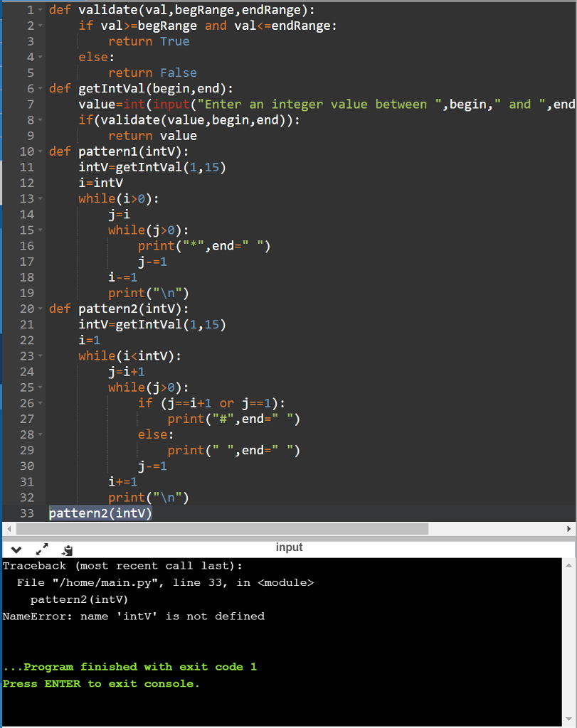Click print(" ",end=" ") on line 29
Viewport: 577px width, 728px height.
tap(233, 450)
